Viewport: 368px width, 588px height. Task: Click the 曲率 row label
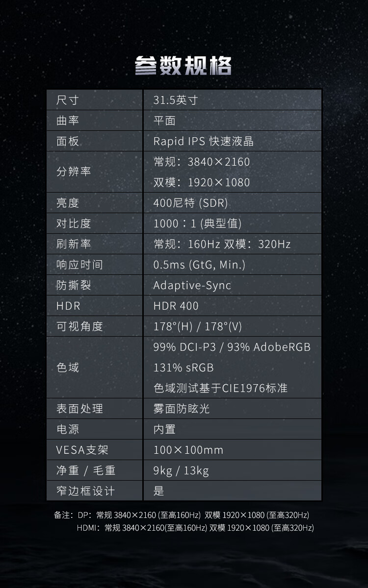(68, 121)
